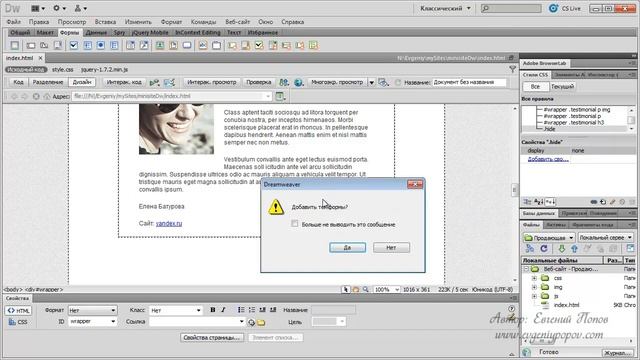Select the Текущий mode in CSS Styles
This screenshot has width=640, height=360.
pos(562,87)
